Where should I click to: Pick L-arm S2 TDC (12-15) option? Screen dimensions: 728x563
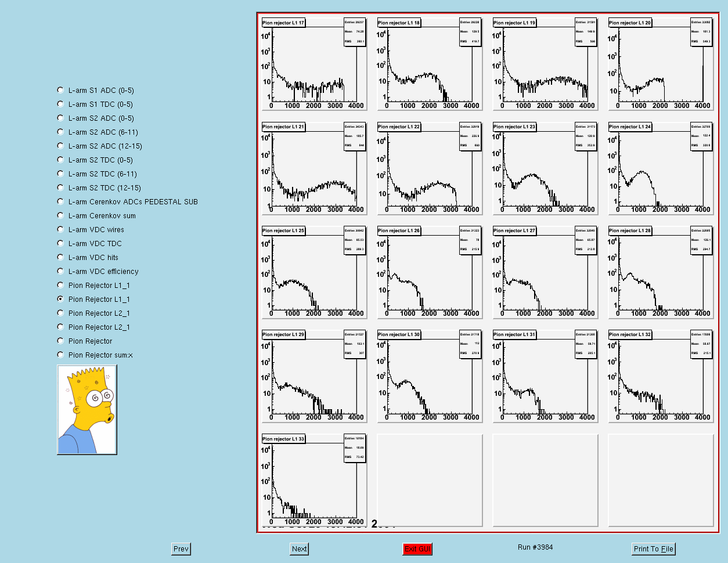tap(60, 187)
